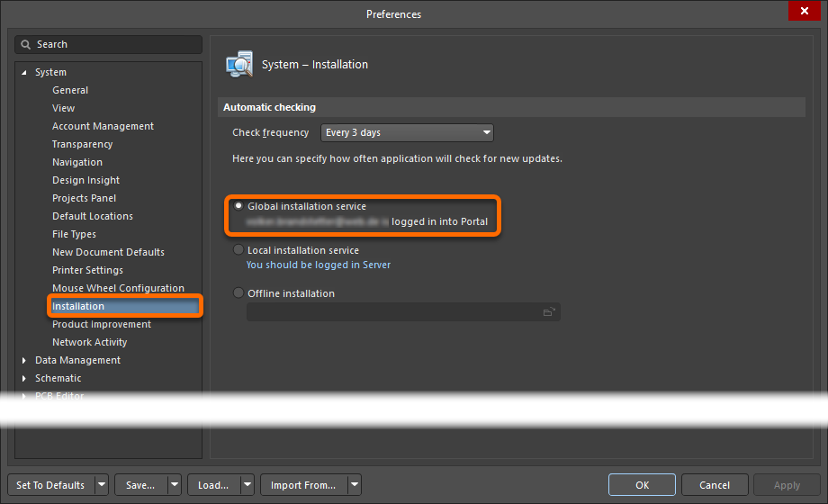Viewport: 828px width, 504px height.
Task: Click the logged in into Portal text
Action: click(x=439, y=222)
